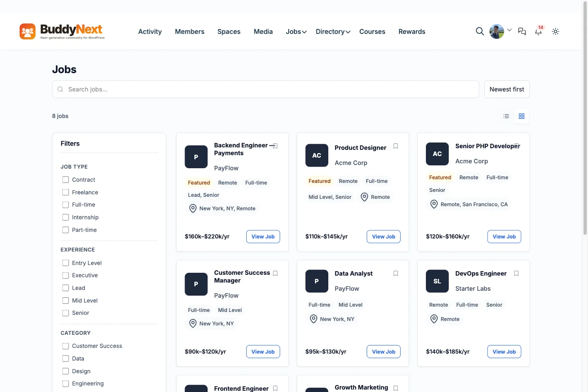
Task: Check the Entry Level experience filter
Action: [x=65, y=263]
